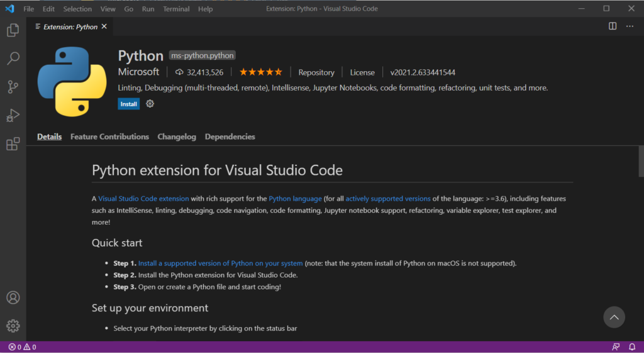Open the editor More Actions ellipsis menu
Image resolution: width=644 pixels, height=353 pixels.
point(630,26)
